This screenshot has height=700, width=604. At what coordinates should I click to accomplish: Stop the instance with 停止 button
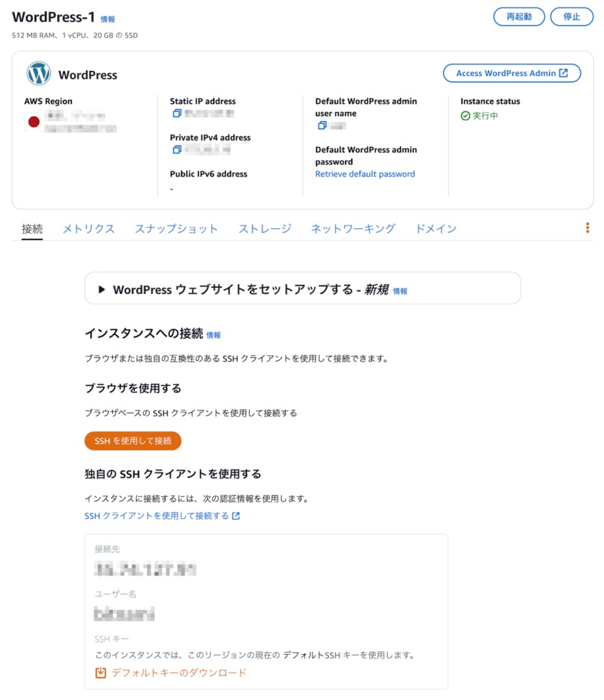[571, 17]
